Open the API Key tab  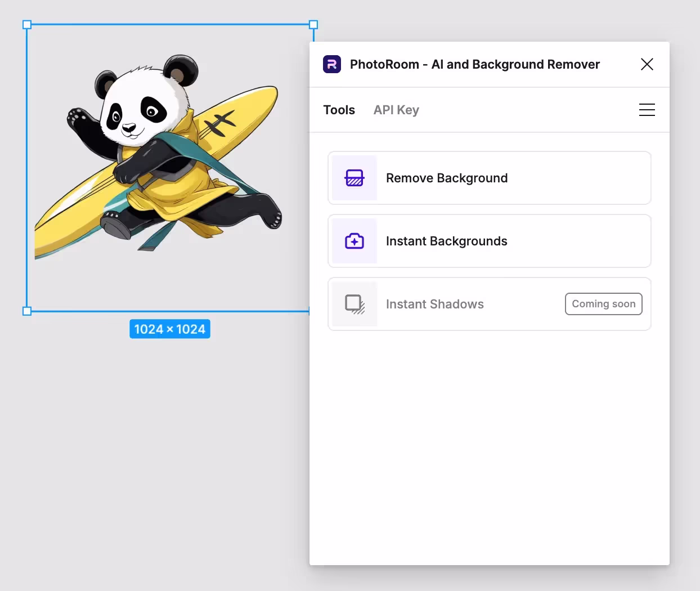click(x=396, y=110)
